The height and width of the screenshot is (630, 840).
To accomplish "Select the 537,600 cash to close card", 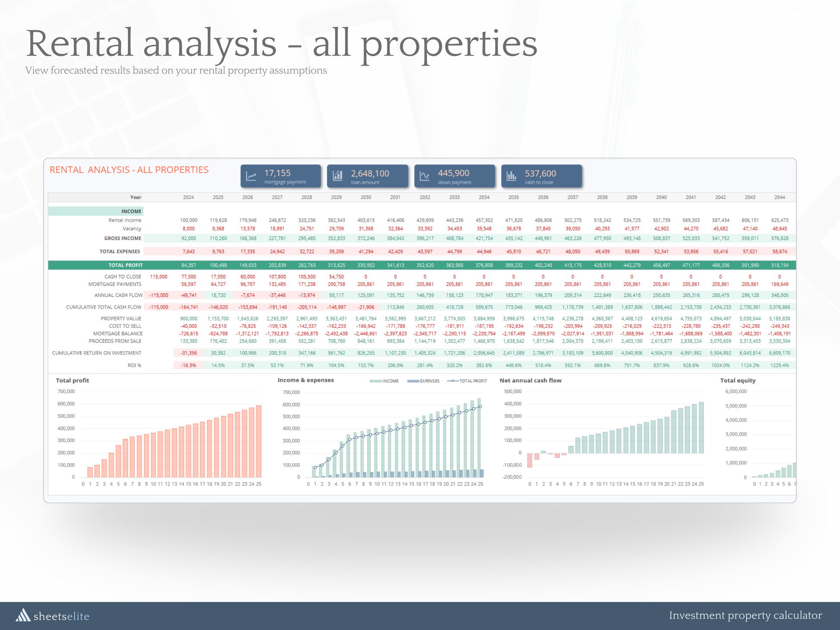I will [541, 176].
